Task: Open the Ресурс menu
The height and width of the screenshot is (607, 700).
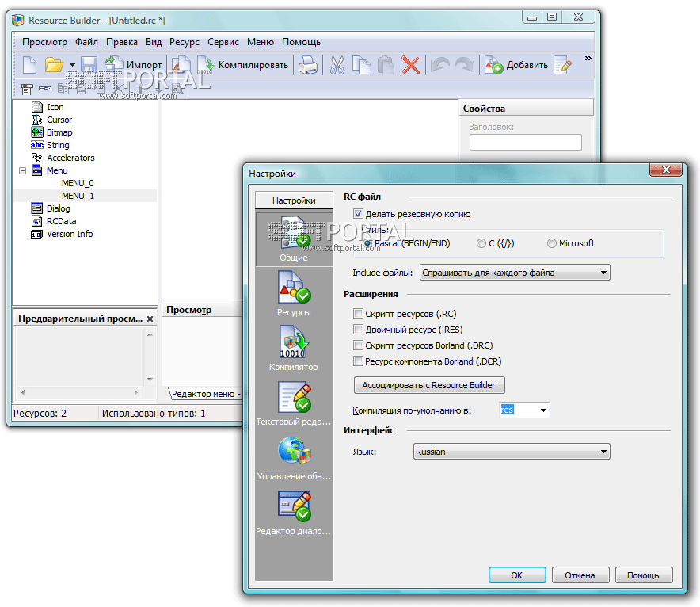Action: click(x=185, y=42)
